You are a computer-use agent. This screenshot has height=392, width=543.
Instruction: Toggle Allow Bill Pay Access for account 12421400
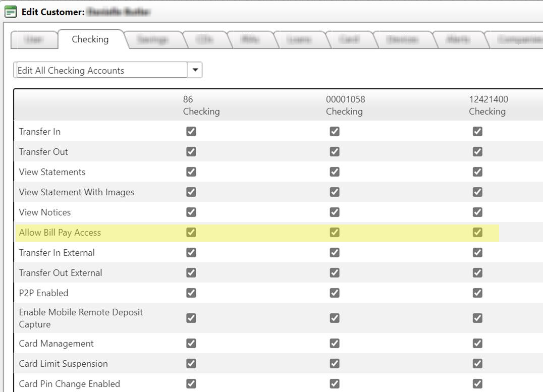coord(477,233)
